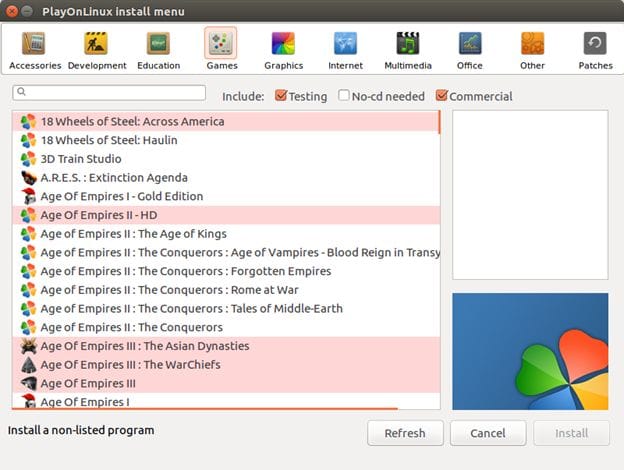The height and width of the screenshot is (470, 624).
Task: Select Age Of Empires III : The WarChiefs
Action: (226, 365)
